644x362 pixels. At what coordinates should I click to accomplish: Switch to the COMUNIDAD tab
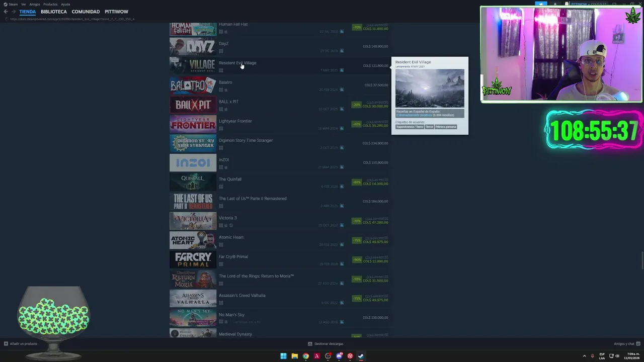point(86,12)
